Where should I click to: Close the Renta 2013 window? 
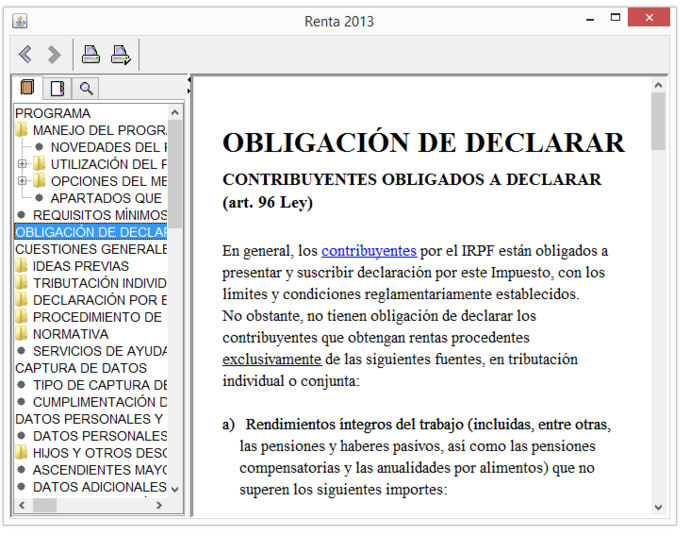[649, 18]
